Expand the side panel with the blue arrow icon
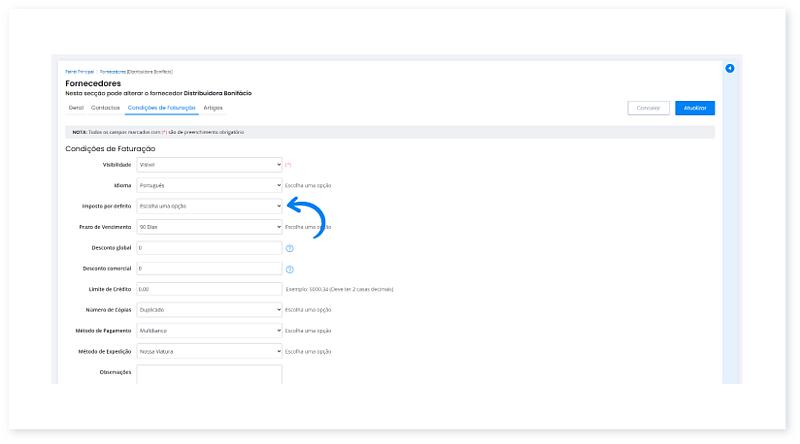Image resolution: width=800 pixels, height=444 pixels. tap(729, 68)
